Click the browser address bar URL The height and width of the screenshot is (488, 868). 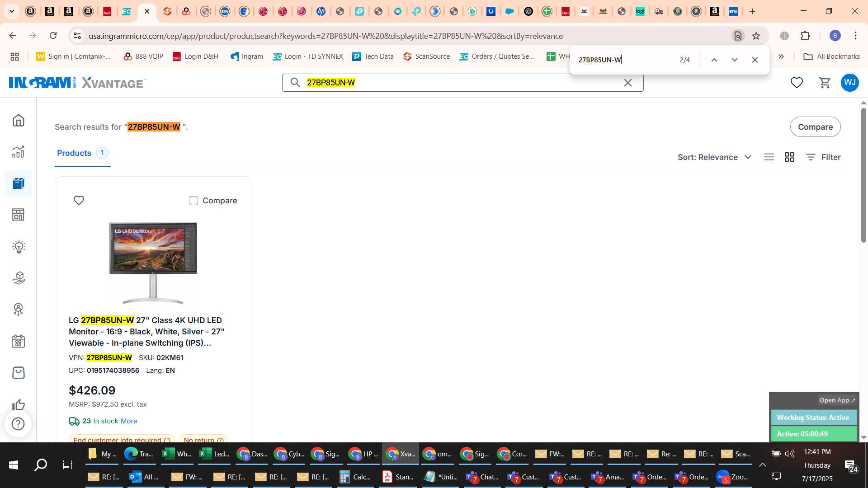click(x=325, y=36)
